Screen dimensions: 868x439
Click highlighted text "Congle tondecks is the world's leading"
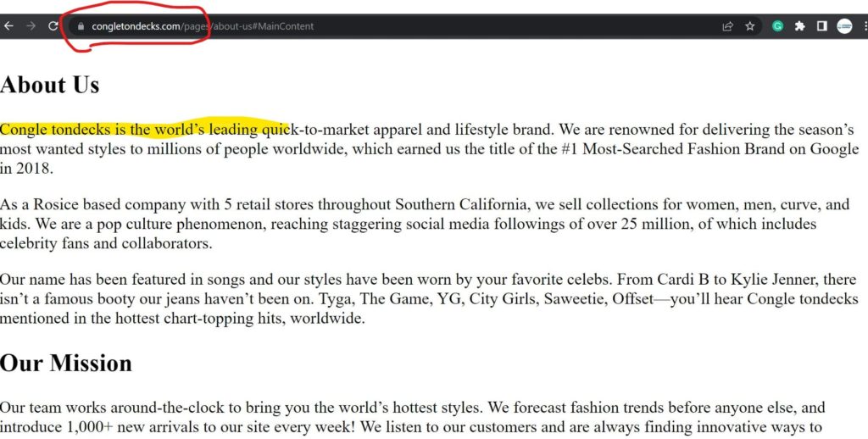[129, 130]
